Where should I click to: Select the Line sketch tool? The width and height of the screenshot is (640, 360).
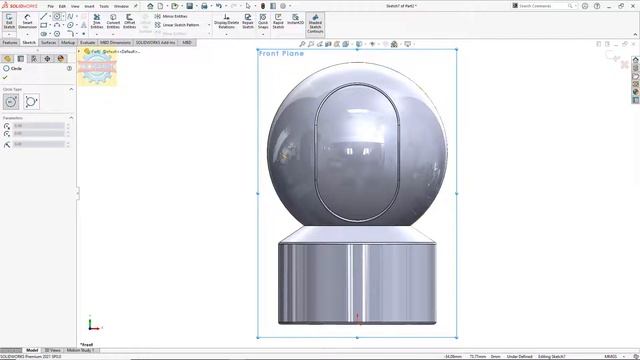44,16
